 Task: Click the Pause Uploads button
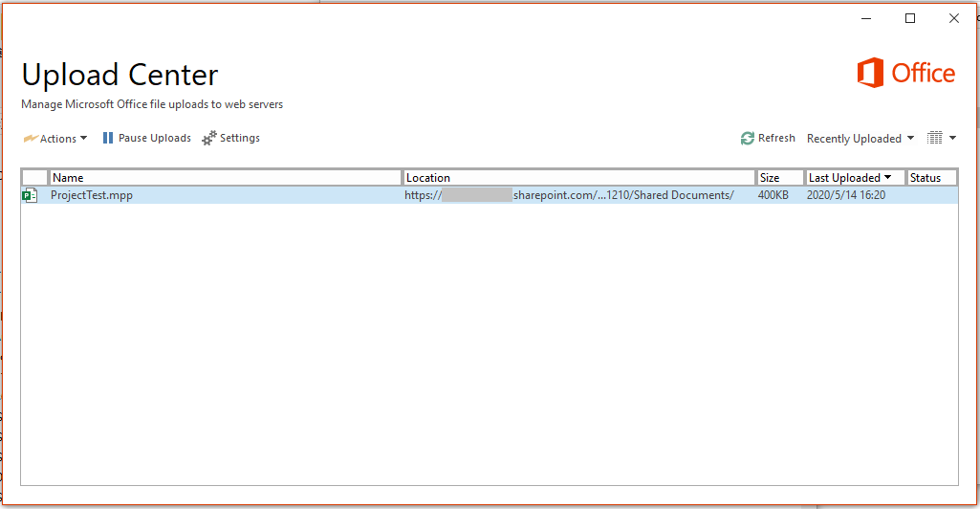[x=147, y=138]
